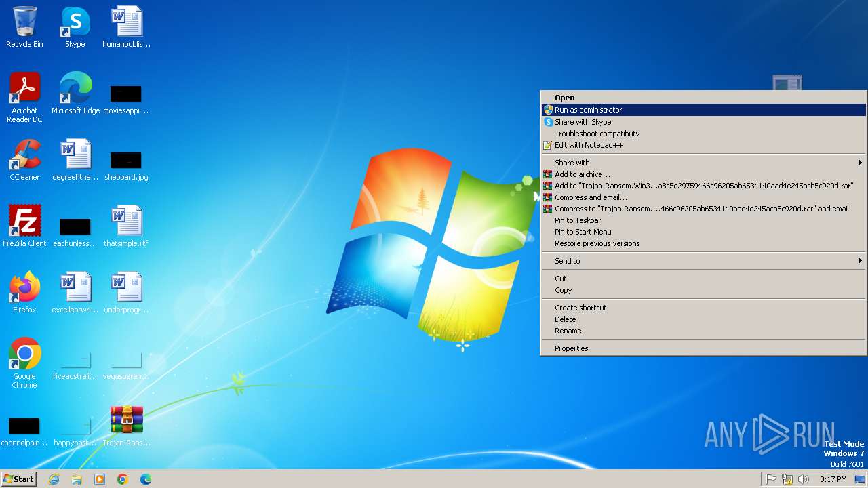
Task: Choose Pin to Start Menu
Action: 703,232
